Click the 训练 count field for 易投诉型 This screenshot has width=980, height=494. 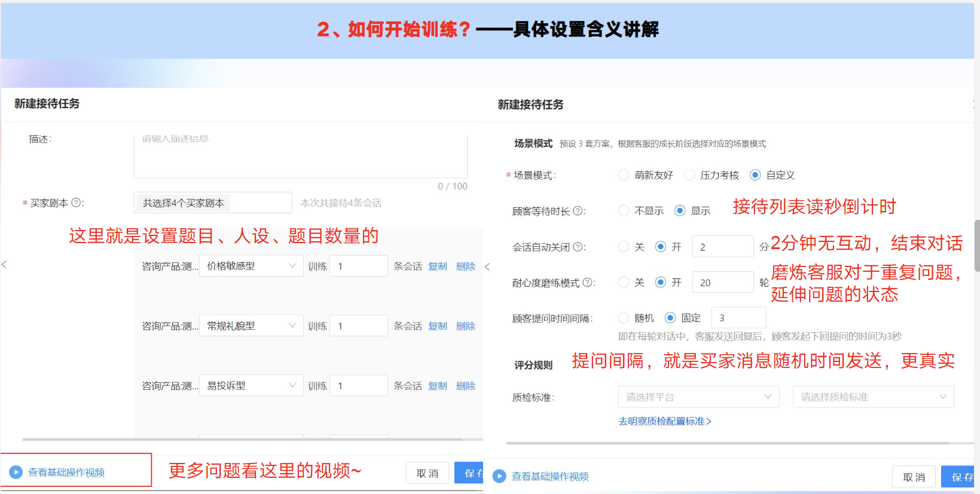[x=359, y=385]
